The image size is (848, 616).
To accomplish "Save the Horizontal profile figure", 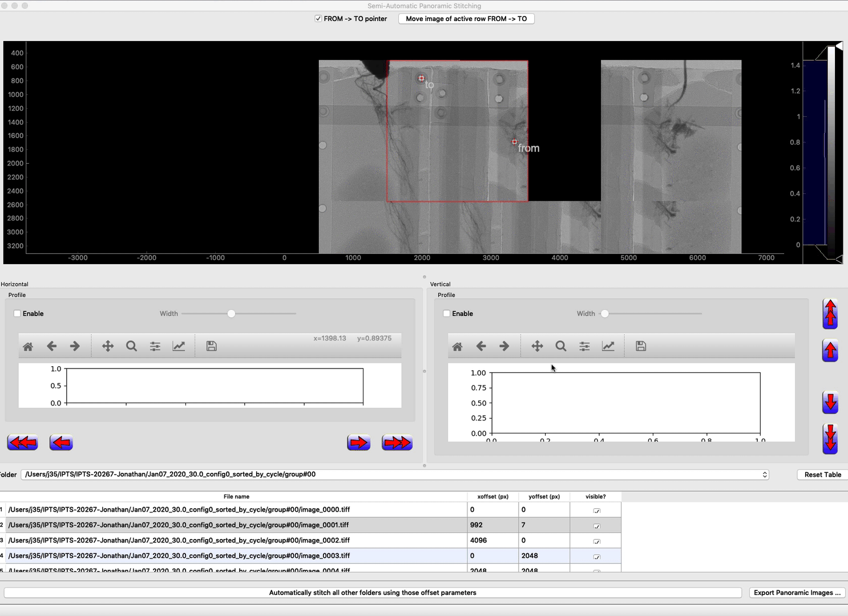I will coord(211,346).
